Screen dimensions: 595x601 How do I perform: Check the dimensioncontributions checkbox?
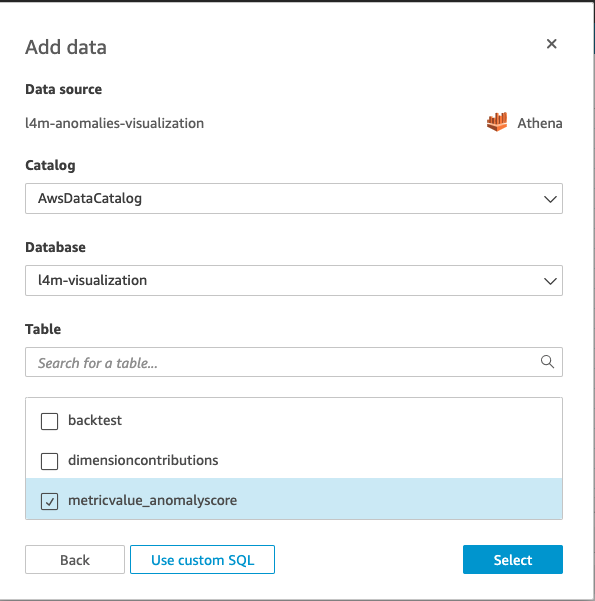click(49, 461)
